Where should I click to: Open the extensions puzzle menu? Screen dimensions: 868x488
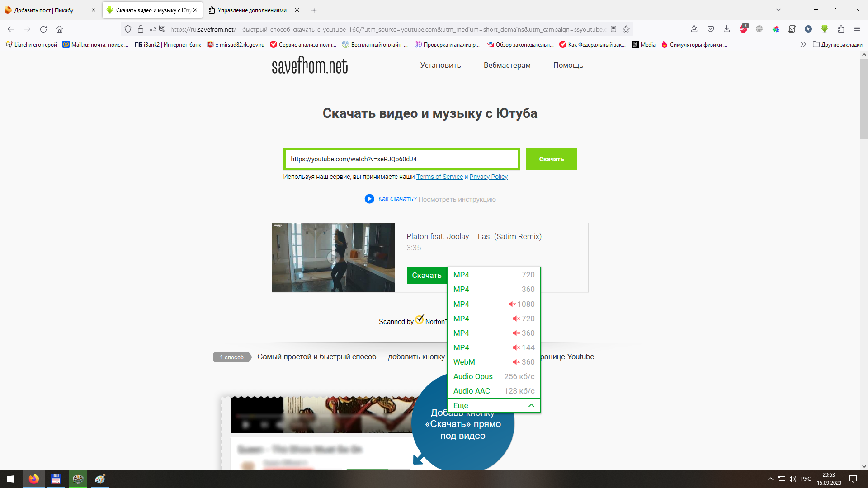[841, 29]
